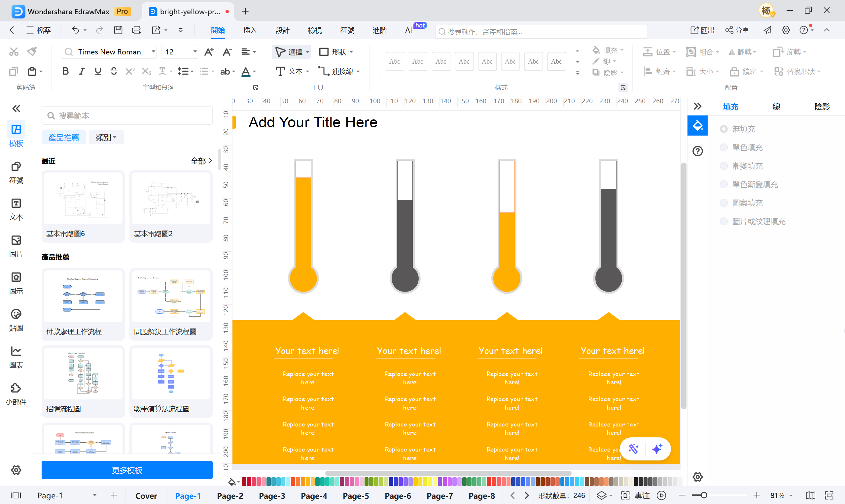Click the Bold formatting icon

pos(66,71)
